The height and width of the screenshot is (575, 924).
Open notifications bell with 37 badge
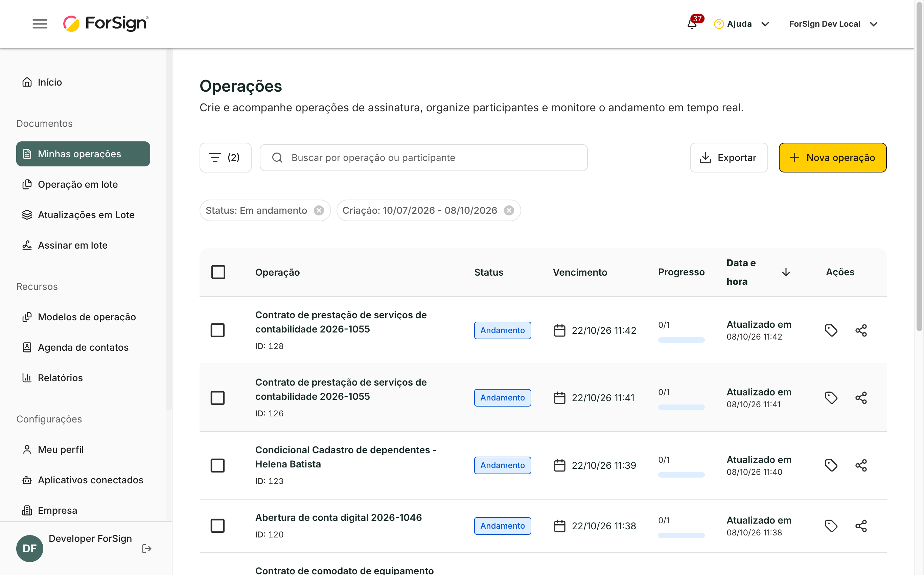point(693,24)
